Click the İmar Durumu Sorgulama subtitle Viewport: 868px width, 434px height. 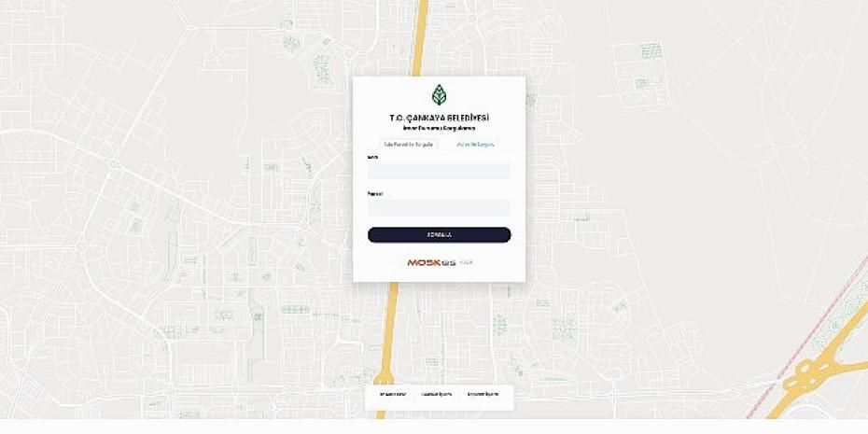pyautogui.click(x=439, y=129)
